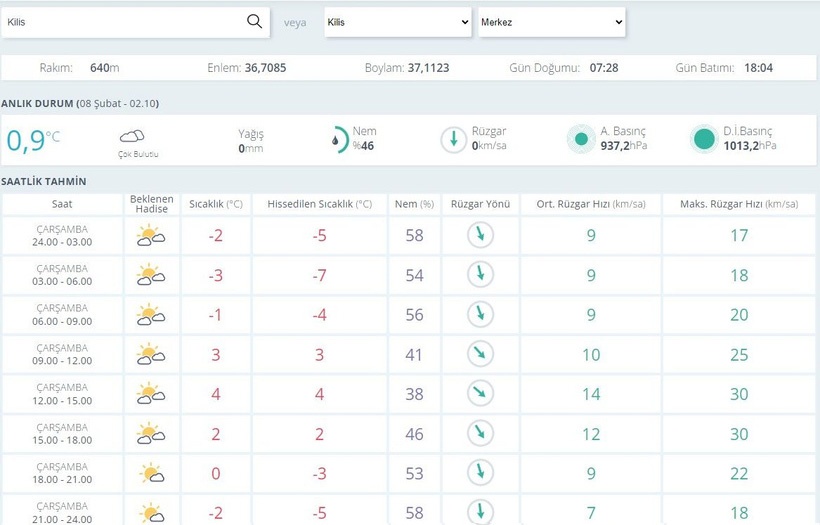
Task: Open the Kilis province dropdown
Action: tap(397, 22)
